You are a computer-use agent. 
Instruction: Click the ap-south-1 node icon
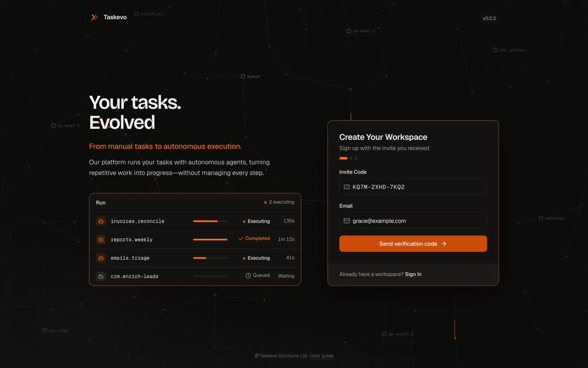(x=384, y=334)
